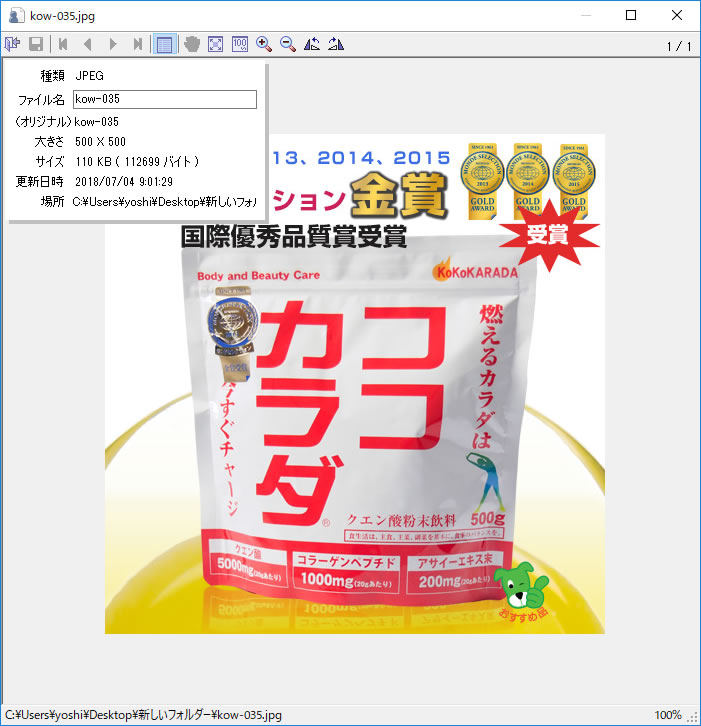Viewport: 701px width, 726px height.
Task: Click the exit door icon in toolbar
Action: click(13, 44)
